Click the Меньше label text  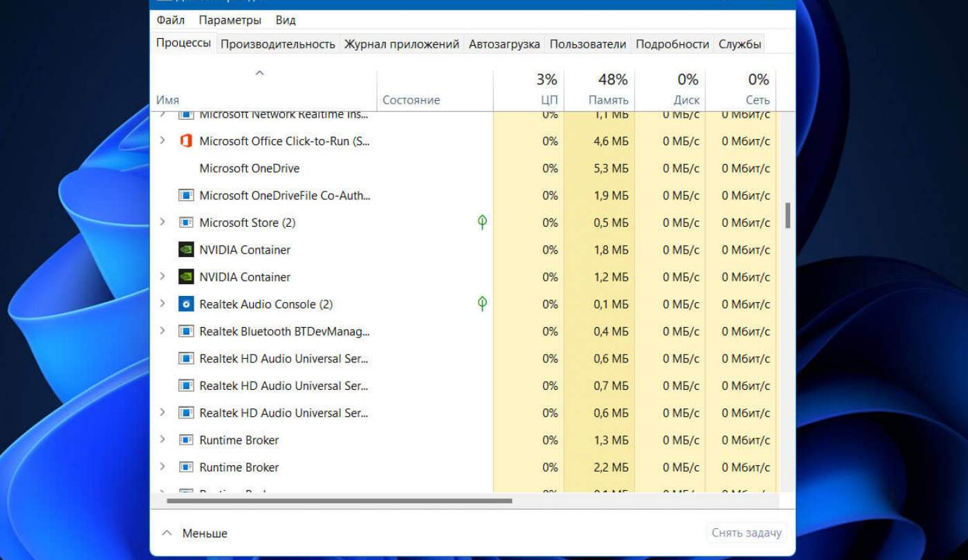(205, 534)
